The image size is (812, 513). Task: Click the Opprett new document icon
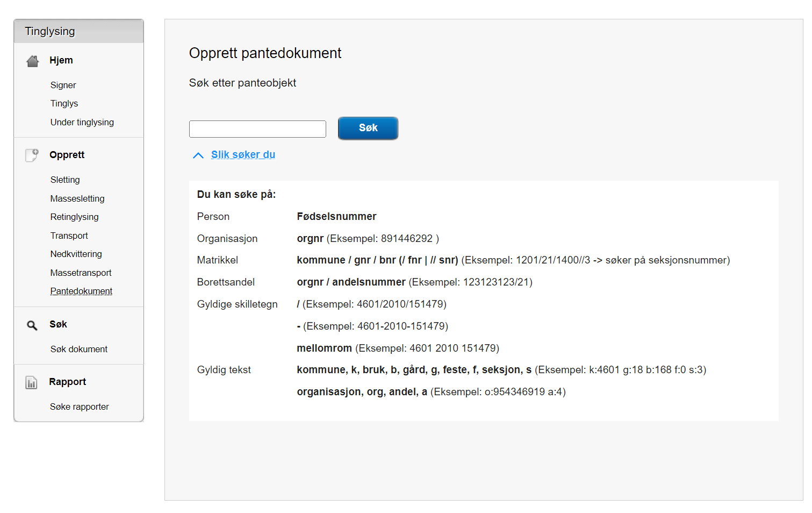click(x=32, y=155)
